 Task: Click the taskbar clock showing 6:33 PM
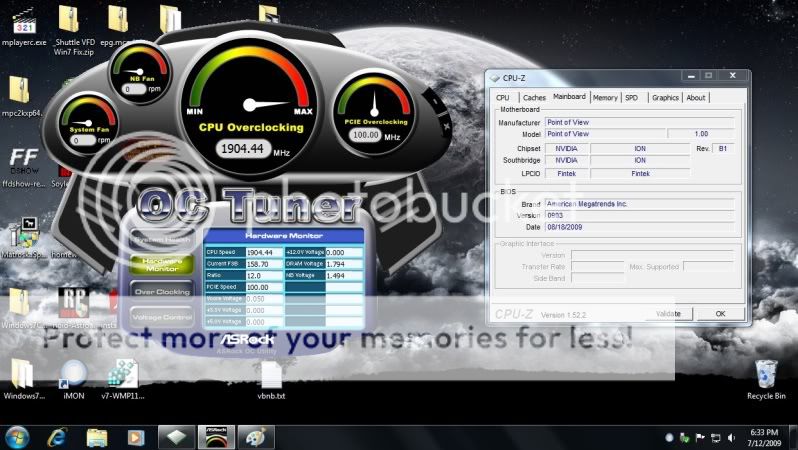pyautogui.click(x=764, y=438)
